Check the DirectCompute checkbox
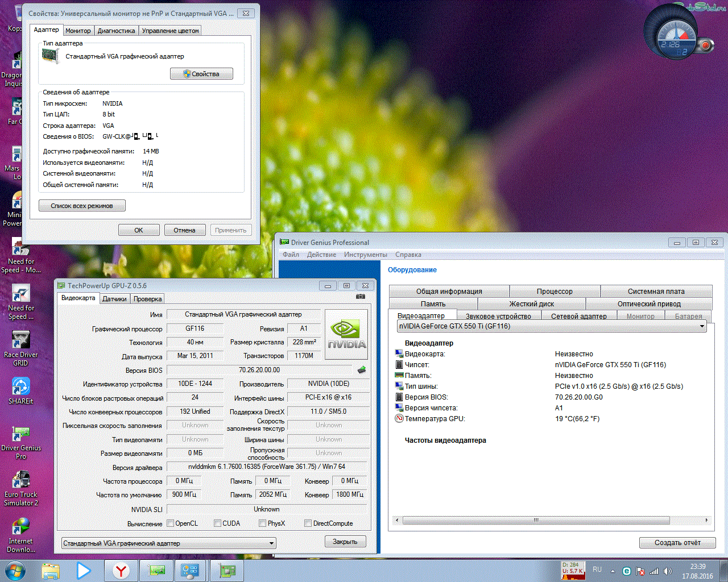This screenshot has width=728, height=582. pos(308,523)
